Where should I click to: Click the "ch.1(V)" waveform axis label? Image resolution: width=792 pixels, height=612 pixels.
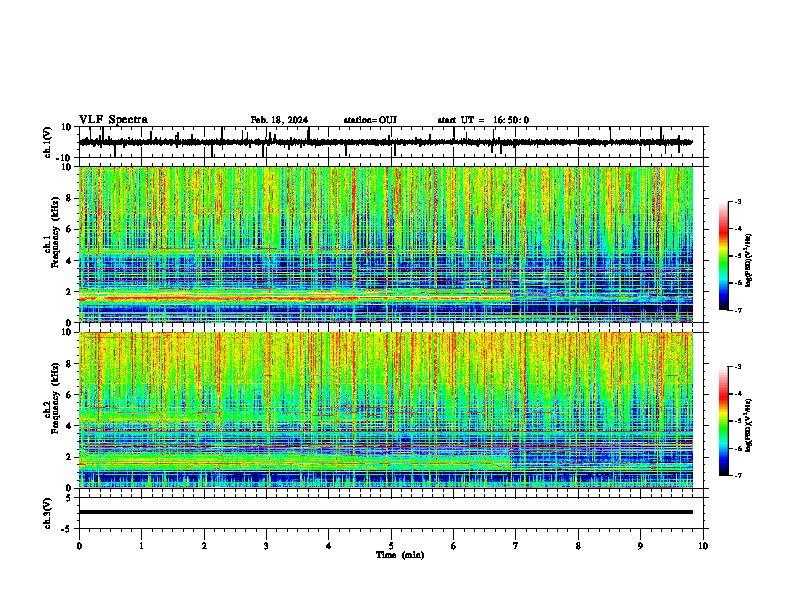pos(48,142)
